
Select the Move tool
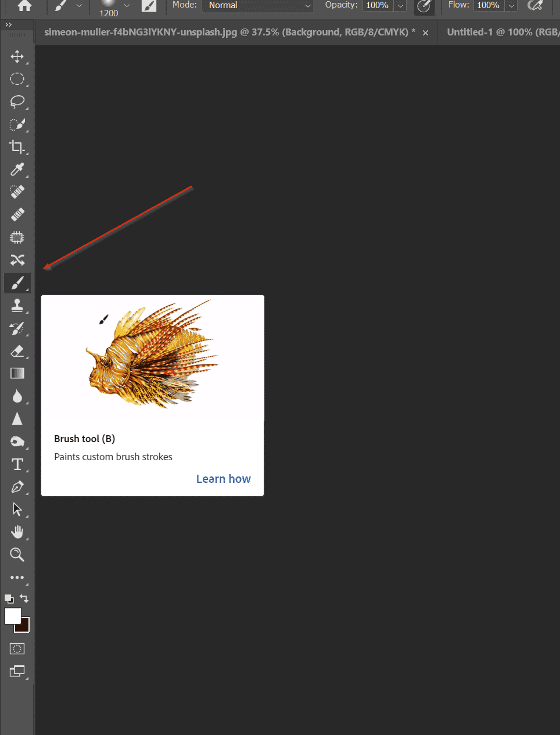tap(17, 56)
